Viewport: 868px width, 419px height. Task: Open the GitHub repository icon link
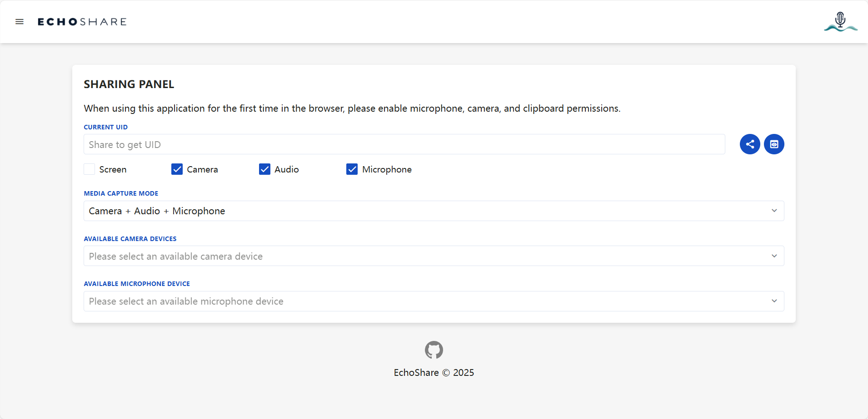pyautogui.click(x=434, y=350)
